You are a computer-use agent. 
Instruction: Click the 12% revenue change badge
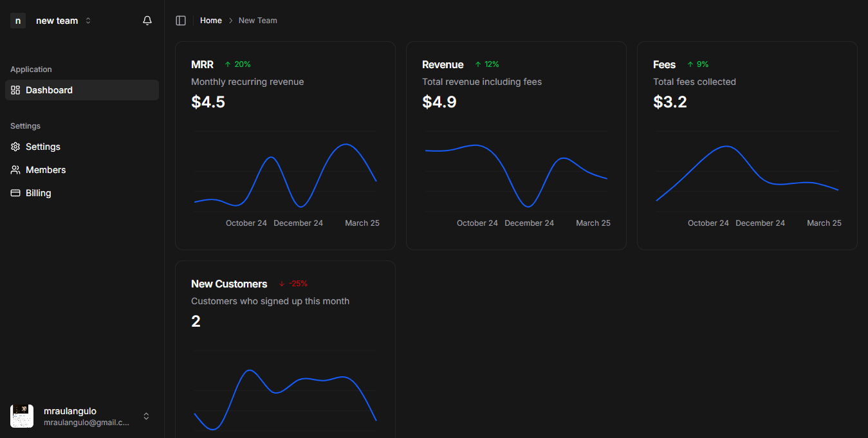point(486,64)
